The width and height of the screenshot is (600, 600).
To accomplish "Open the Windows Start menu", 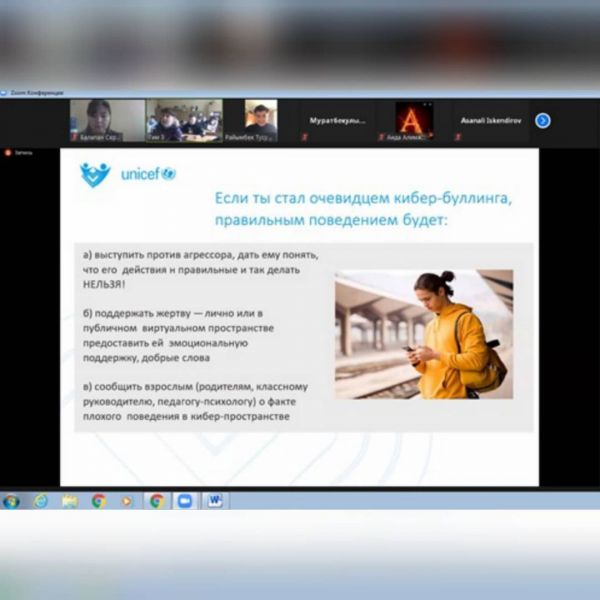I will click(11, 501).
